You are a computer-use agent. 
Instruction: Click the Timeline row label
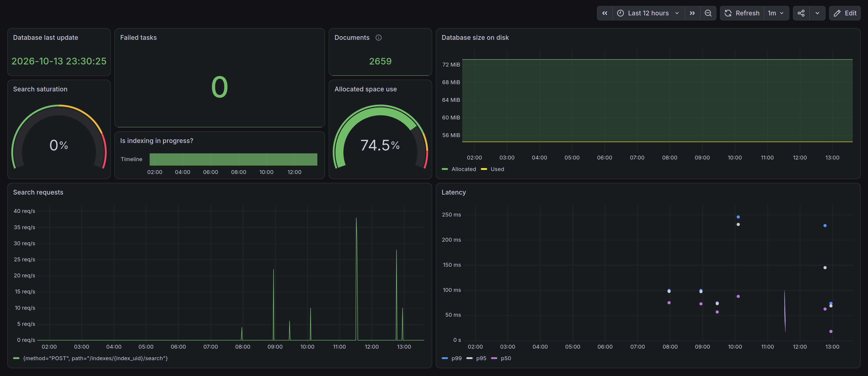click(131, 159)
